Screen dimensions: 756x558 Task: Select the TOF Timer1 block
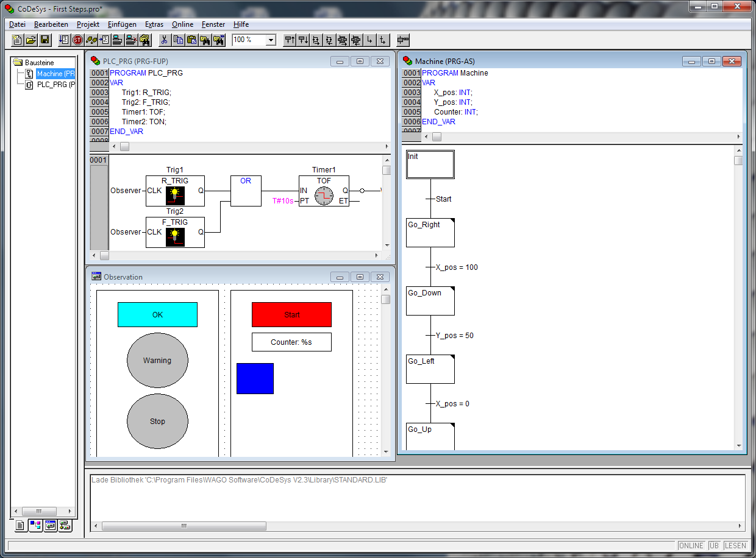click(x=324, y=191)
